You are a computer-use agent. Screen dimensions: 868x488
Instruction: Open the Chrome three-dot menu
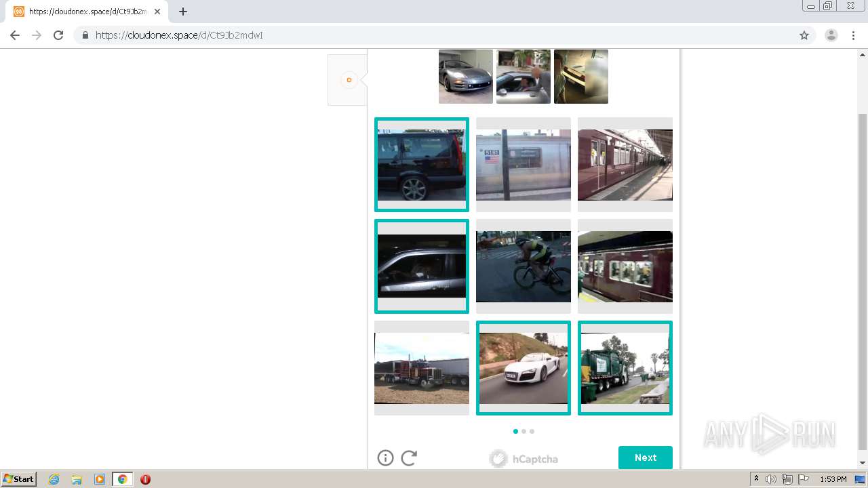pos(854,35)
